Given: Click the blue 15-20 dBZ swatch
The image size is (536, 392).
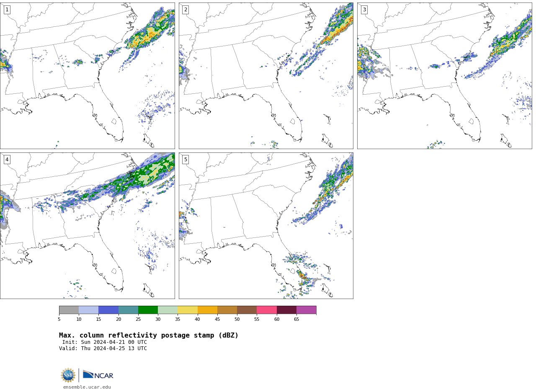Looking at the screenshot, I should [x=108, y=310].
